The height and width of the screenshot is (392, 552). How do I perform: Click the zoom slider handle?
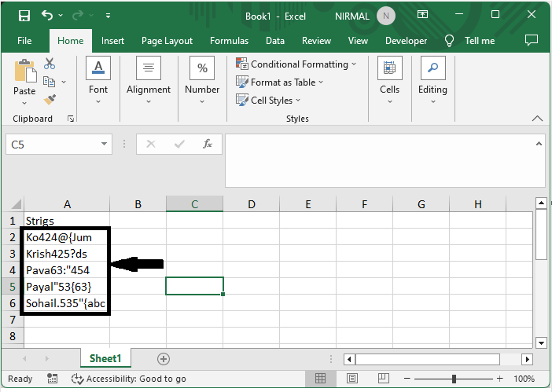[454, 379]
